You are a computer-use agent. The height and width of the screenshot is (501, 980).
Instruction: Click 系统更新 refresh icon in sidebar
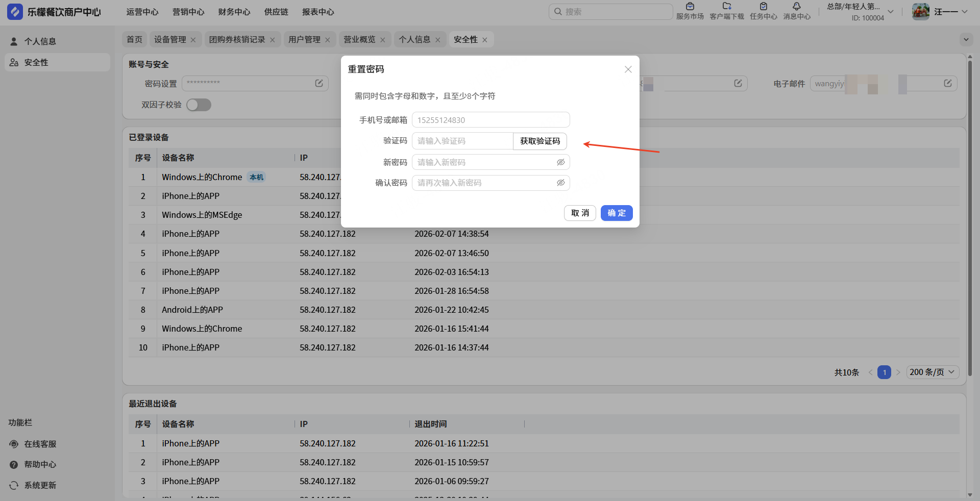14,485
